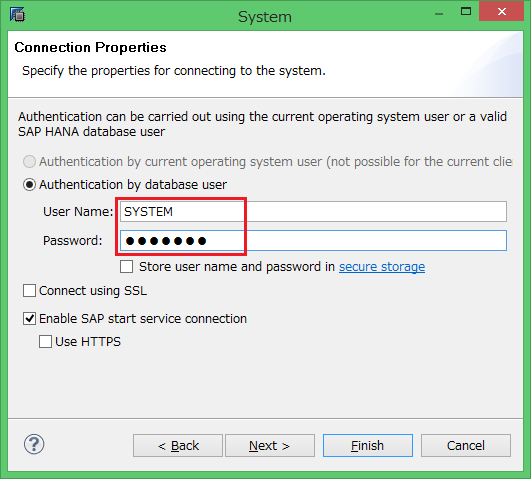Minimize the System dialog window

[x=439, y=14]
